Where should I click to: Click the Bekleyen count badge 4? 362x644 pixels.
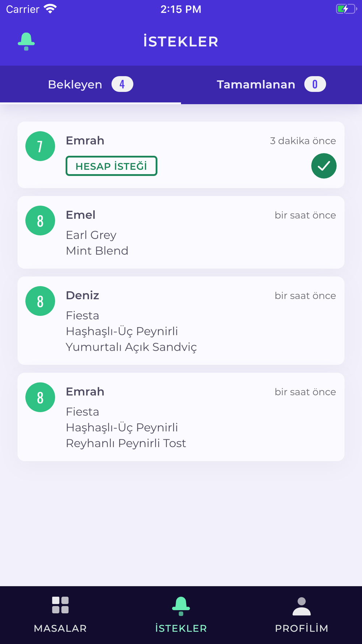click(x=122, y=84)
